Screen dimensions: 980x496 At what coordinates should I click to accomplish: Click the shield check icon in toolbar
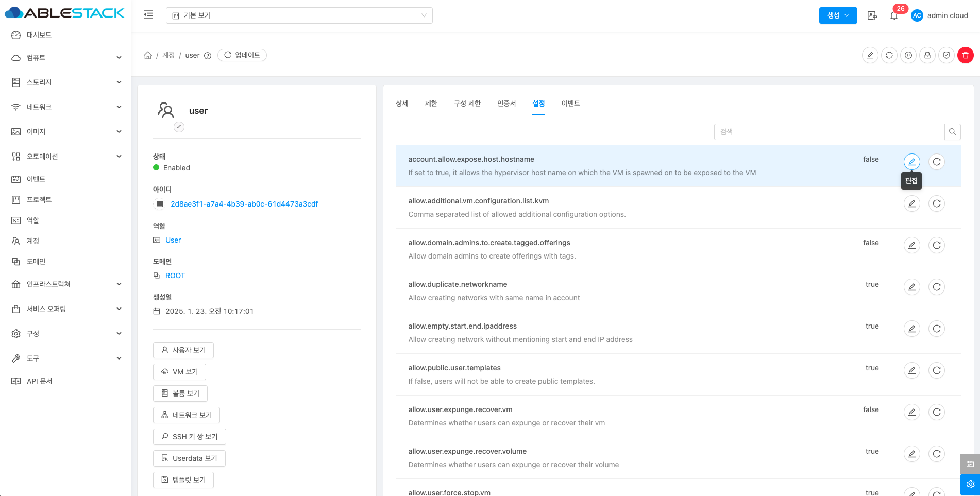point(946,55)
